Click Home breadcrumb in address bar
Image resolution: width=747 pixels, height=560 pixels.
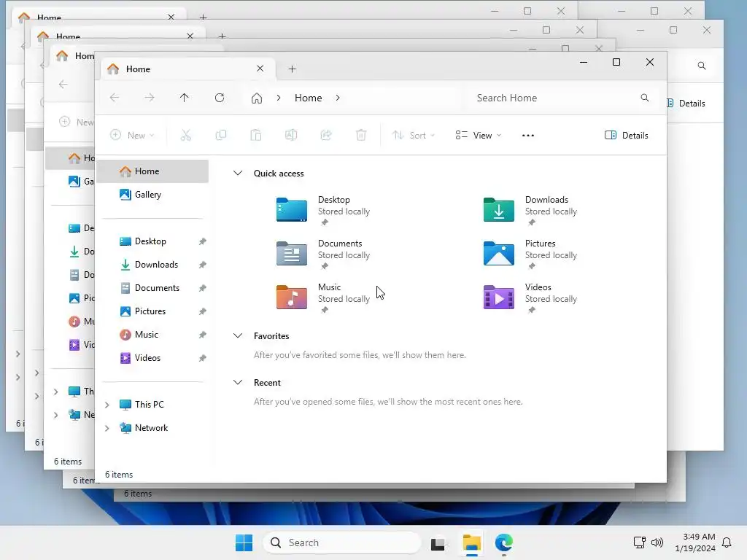point(309,98)
